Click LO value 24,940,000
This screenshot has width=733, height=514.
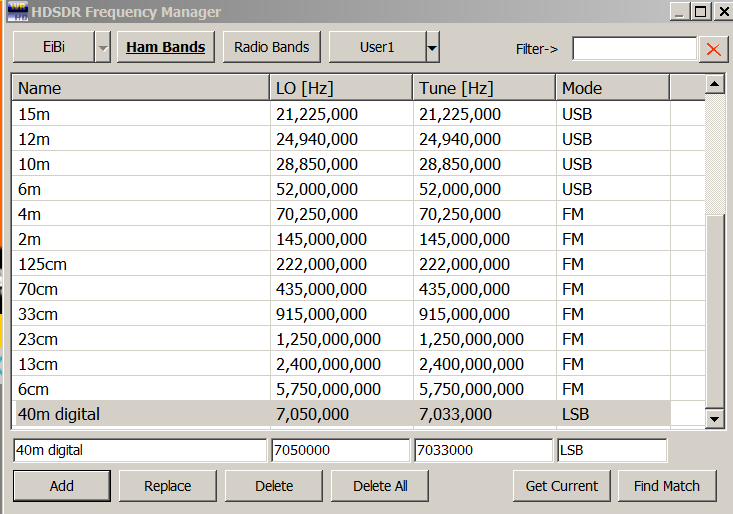click(x=317, y=139)
